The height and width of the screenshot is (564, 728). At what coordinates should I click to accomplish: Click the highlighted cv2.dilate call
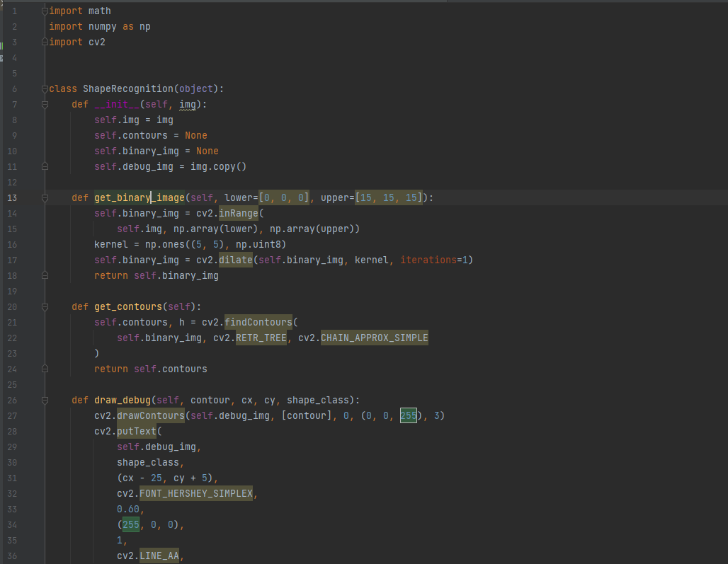235,260
